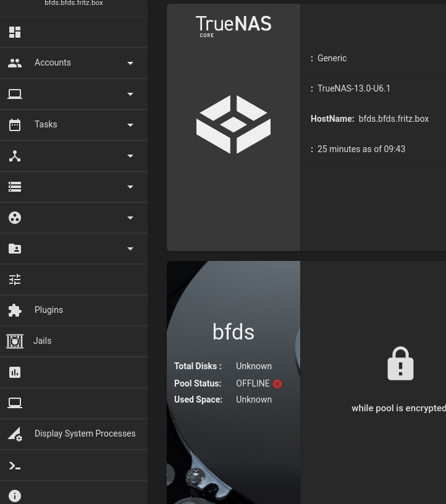The width and height of the screenshot is (446, 504).
Task: Open the Reporting bar chart icon
Action: pos(15,372)
